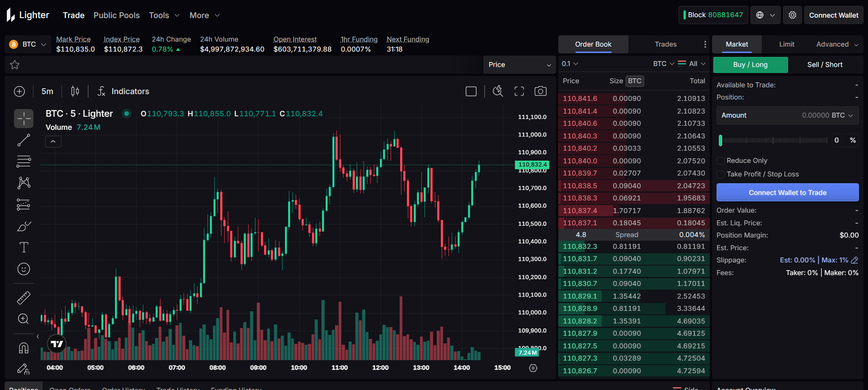Viewport: 868px width, 390px height.
Task: Select the Buy / Long side
Action: click(750, 65)
